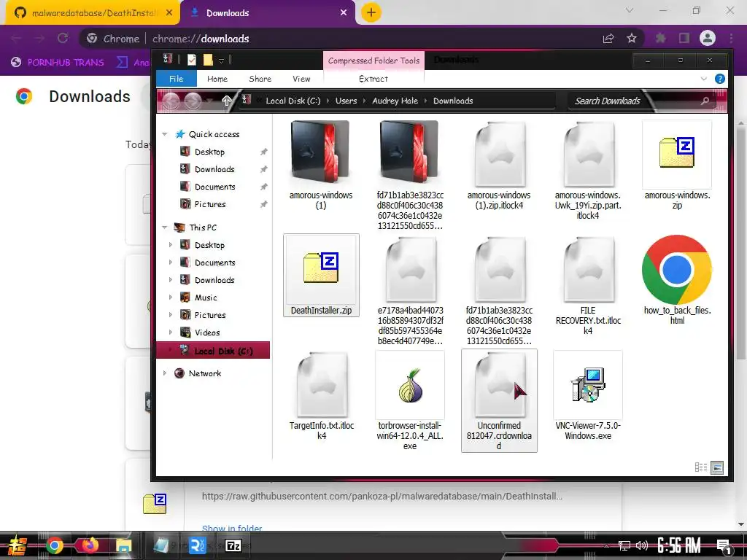The image size is (747, 560).
Task: Select TargetInfo.txt.itlock4 file
Action: pyautogui.click(x=322, y=396)
